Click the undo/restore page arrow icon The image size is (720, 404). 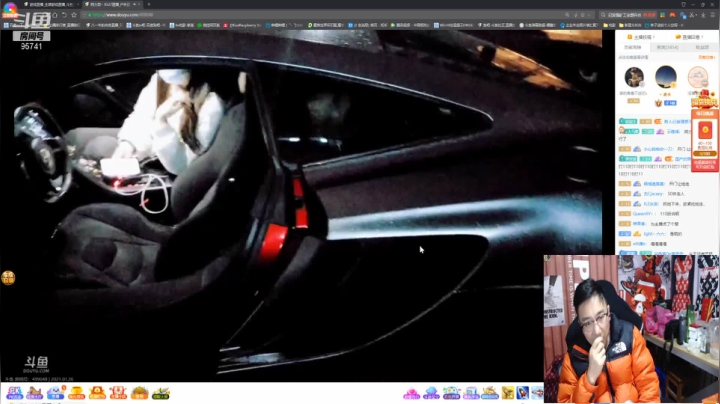coord(64,15)
